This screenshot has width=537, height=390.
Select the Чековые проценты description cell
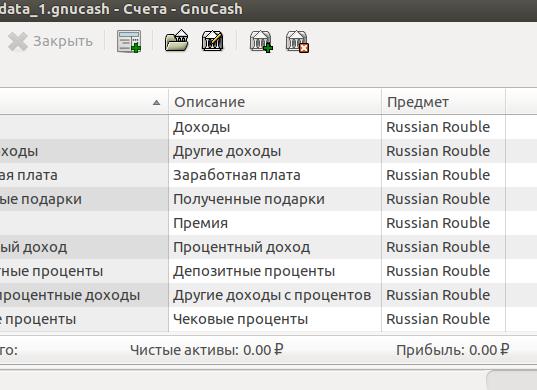tap(275, 319)
